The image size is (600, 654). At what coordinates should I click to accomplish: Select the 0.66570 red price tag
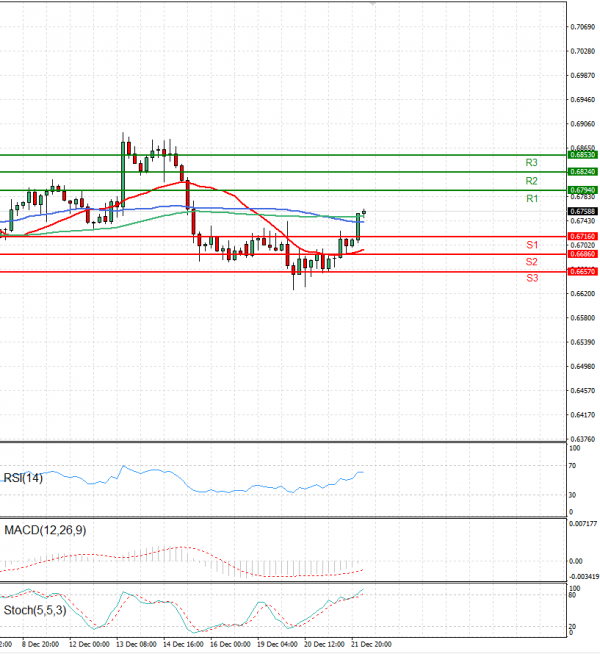582,272
